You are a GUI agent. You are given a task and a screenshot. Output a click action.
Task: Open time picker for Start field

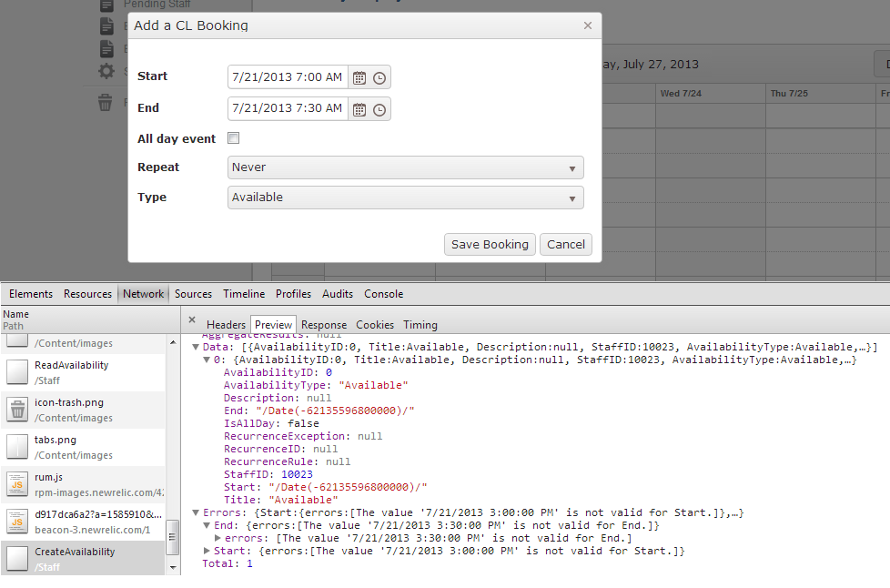(x=379, y=77)
